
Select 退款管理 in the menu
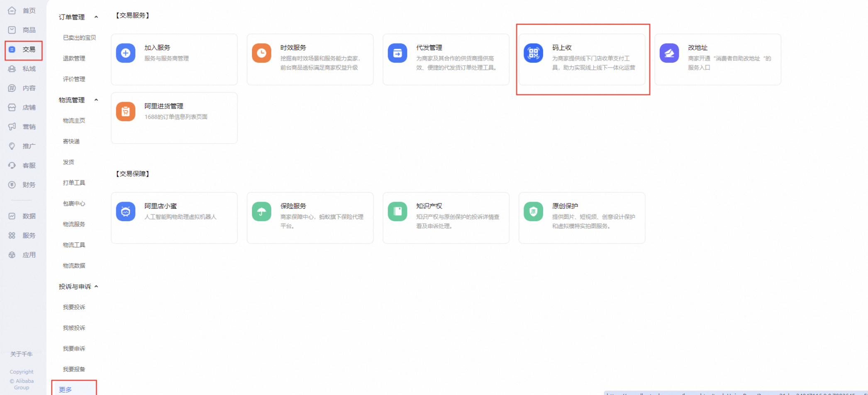coord(74,58)
